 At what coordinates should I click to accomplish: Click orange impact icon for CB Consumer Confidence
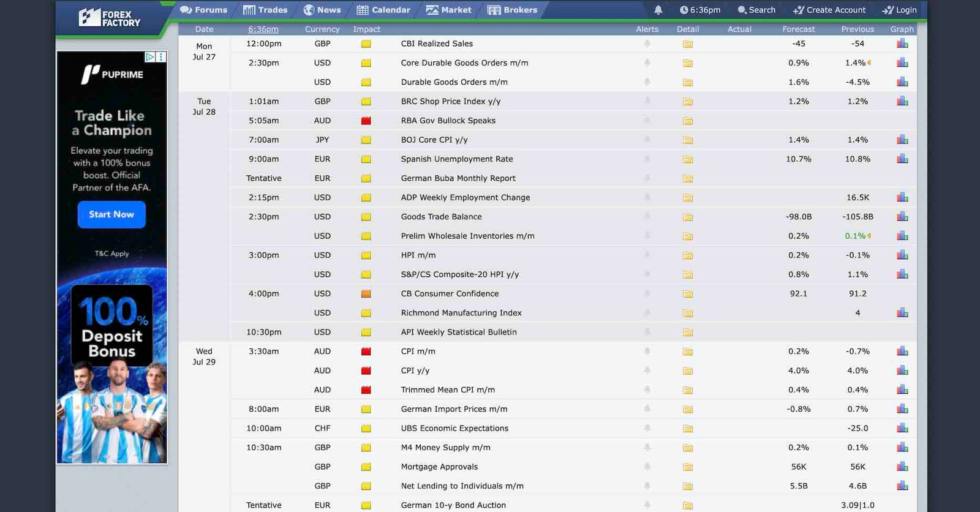366,293
